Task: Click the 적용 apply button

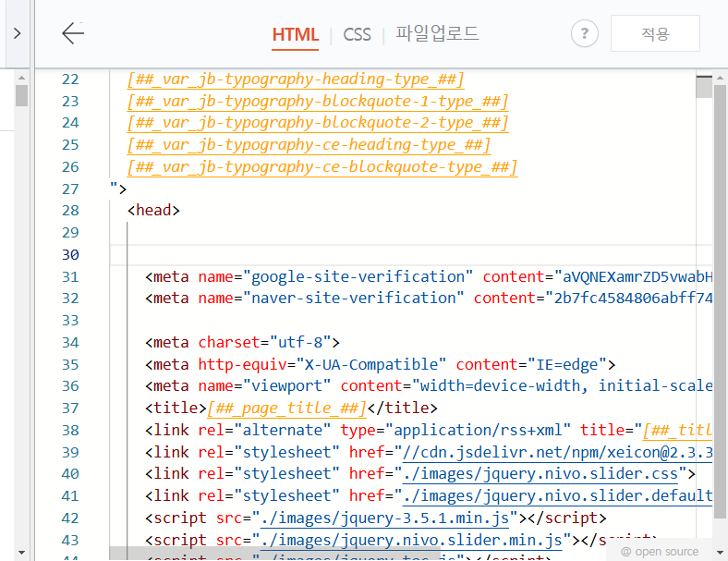Action: (655, 33)
